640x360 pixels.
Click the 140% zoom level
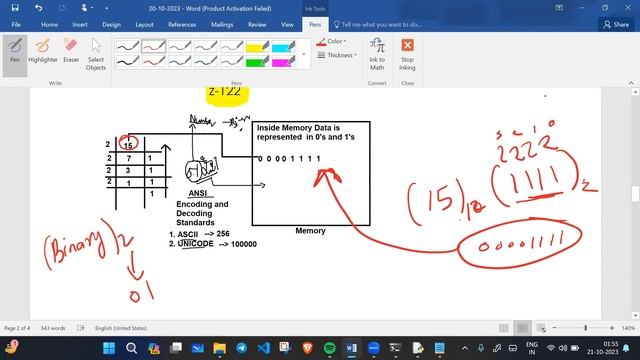tap(628, 328)
